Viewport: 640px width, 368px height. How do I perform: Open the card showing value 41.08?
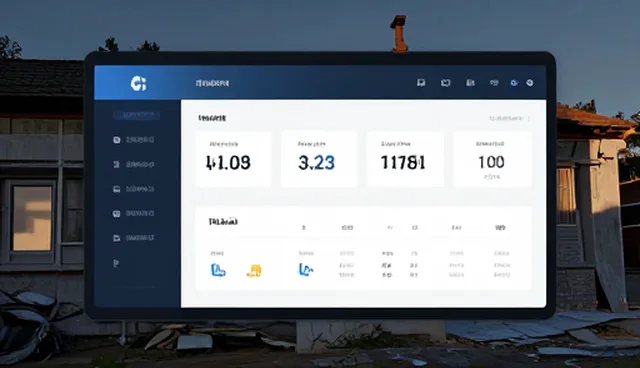(x=233, y=159)
